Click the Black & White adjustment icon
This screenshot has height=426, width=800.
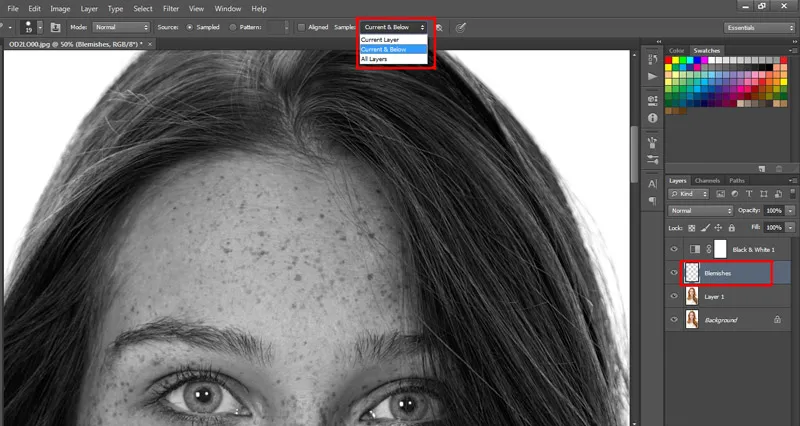(x=695, y=249)
